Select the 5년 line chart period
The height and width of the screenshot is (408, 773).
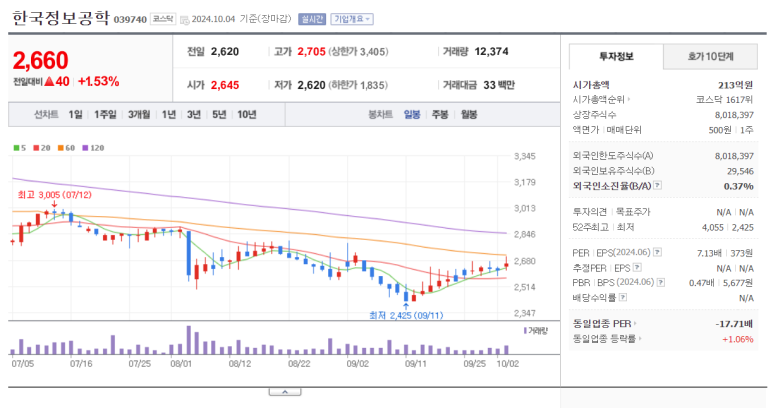coord(219,114)
